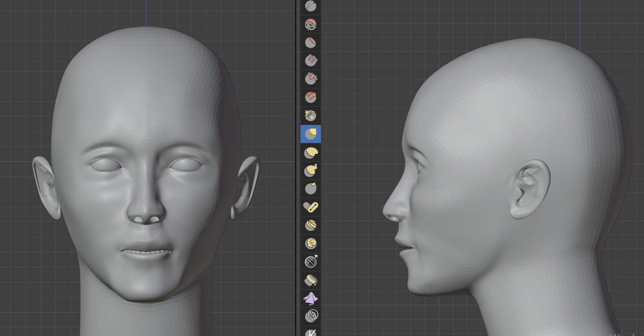Activate the Snake Hook brush

coord(311,170)
